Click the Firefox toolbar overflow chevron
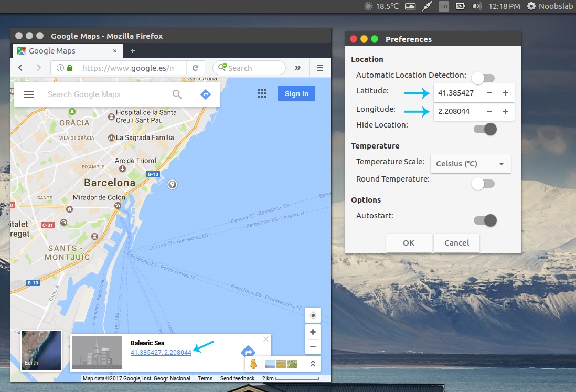 [297, 68]
